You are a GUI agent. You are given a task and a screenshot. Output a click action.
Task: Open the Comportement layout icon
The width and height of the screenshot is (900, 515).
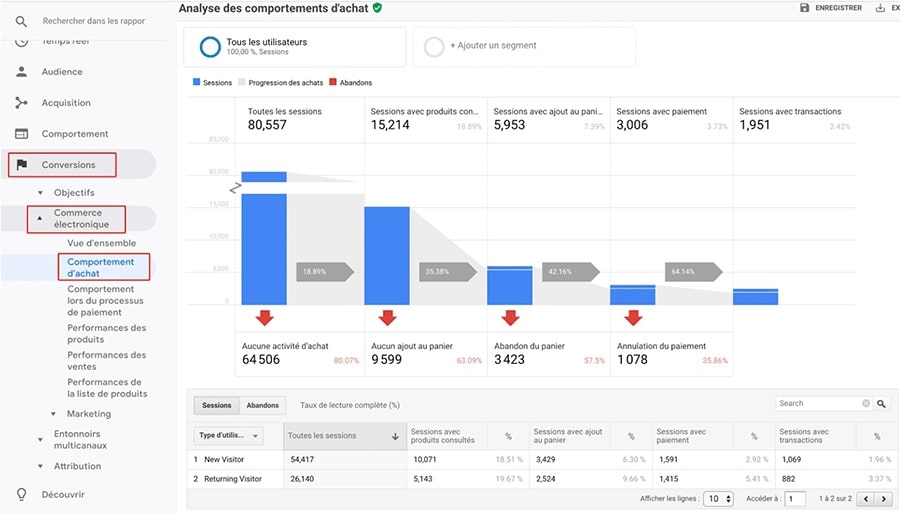21,134
